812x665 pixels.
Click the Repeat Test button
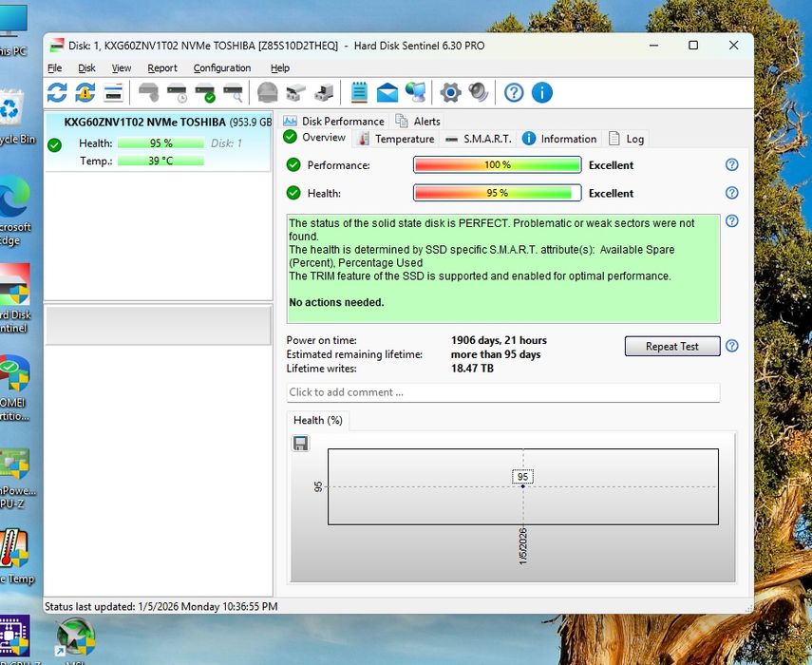point(672,346)
